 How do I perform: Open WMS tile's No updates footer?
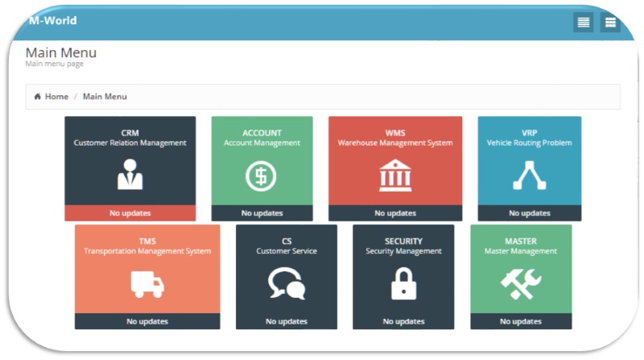coord(395,213)
